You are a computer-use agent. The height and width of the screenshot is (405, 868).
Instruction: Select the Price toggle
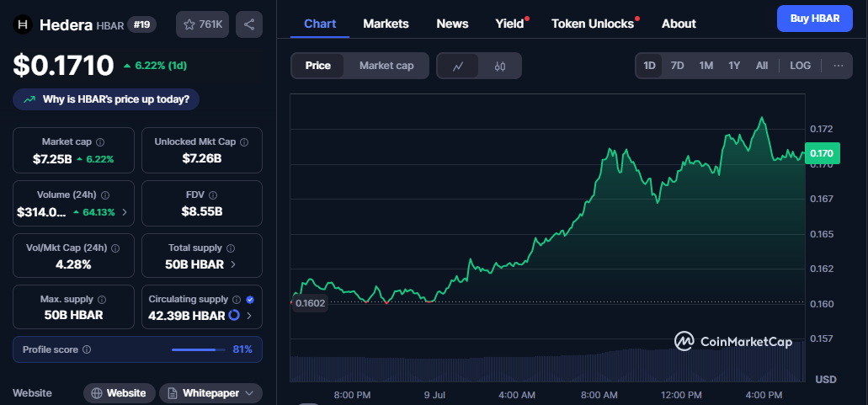click(317, 66)
